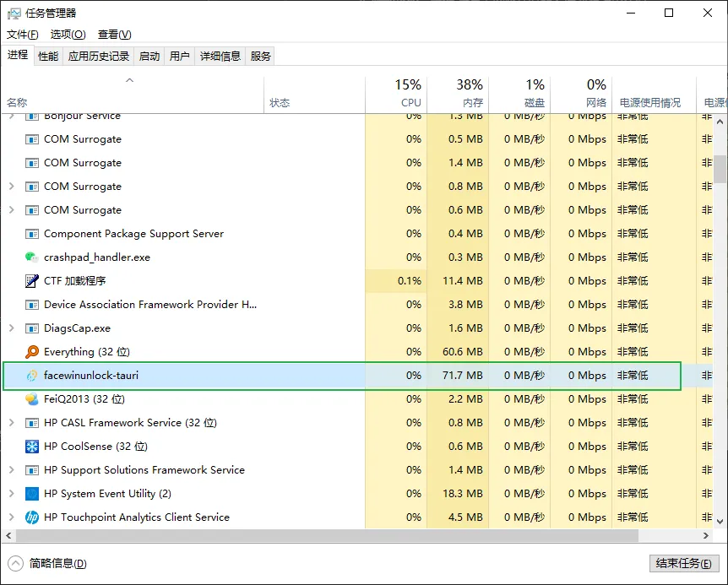This screenshot has width=728, height=585.
Task: Switch to the 服务 tab
Action: coord(260,56)
